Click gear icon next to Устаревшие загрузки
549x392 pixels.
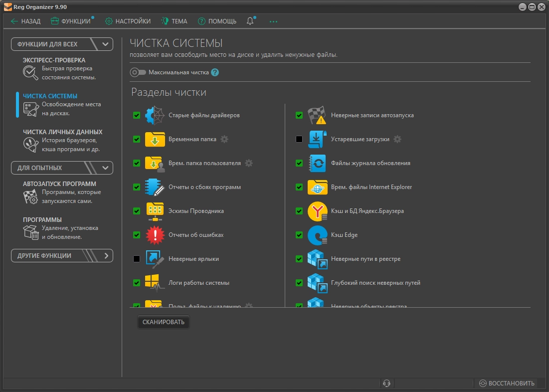tap(397, 139)
